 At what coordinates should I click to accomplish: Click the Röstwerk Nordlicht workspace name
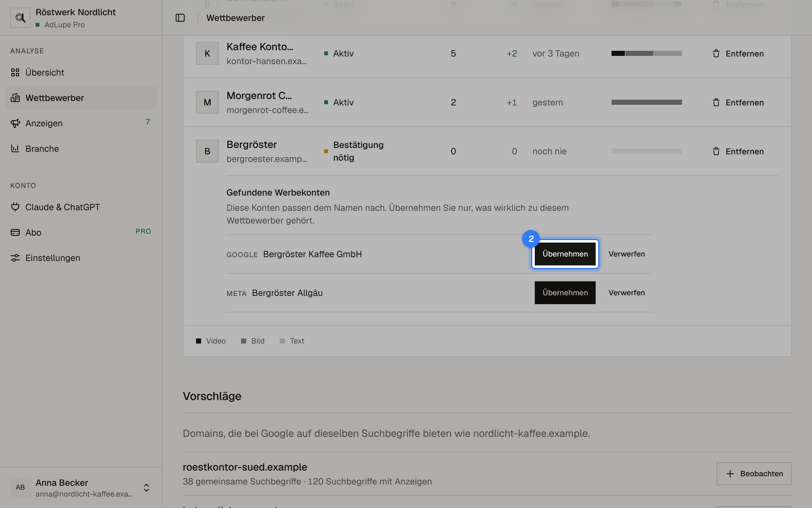[x=75, y=12]
